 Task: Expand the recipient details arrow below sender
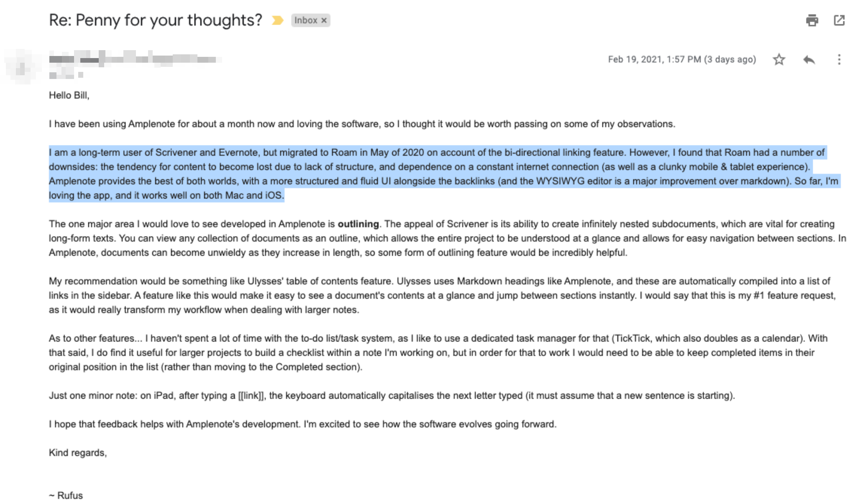80,75
